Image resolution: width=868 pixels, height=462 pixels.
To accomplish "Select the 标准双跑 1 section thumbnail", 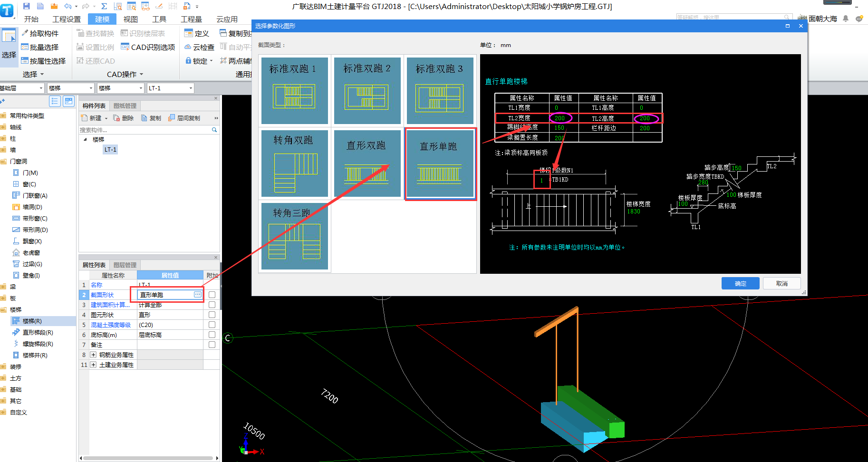I will (x=295, y=90).
